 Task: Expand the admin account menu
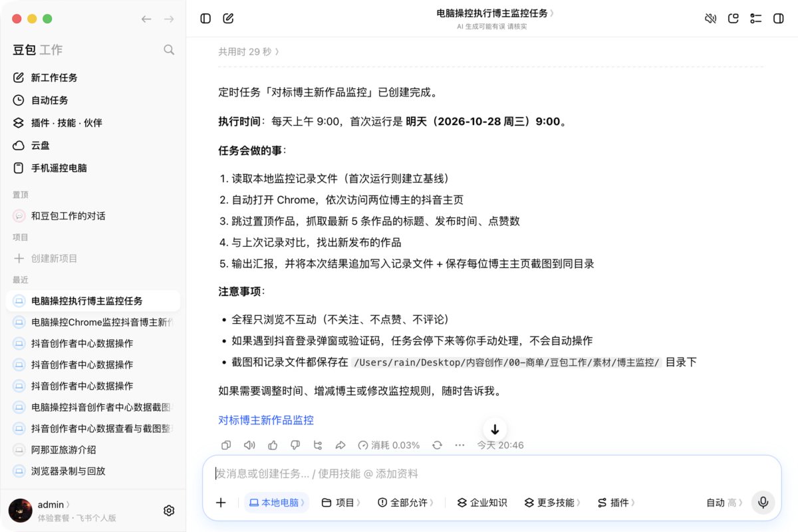coord(54,505)
